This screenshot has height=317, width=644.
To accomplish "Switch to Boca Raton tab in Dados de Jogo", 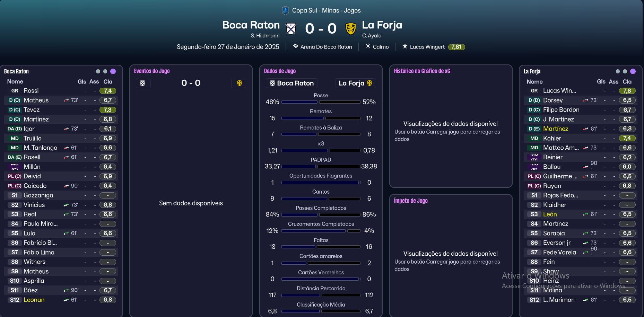I will point(291,83).
